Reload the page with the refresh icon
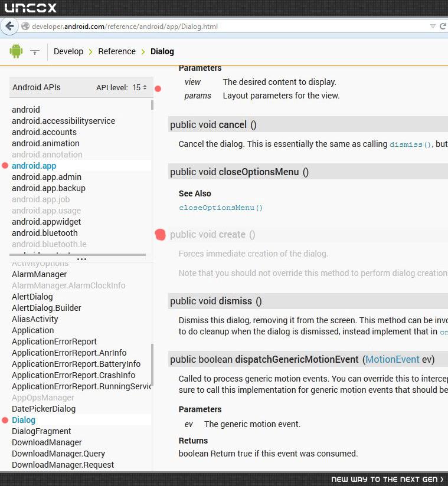The width and height of the screenshot is (448, 486). (x=443, y=27)
